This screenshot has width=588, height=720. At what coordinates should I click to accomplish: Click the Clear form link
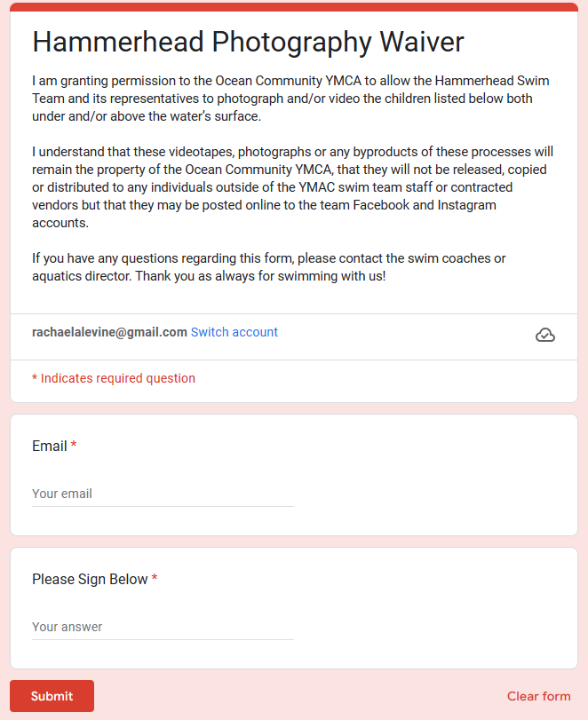click(538, 696)
